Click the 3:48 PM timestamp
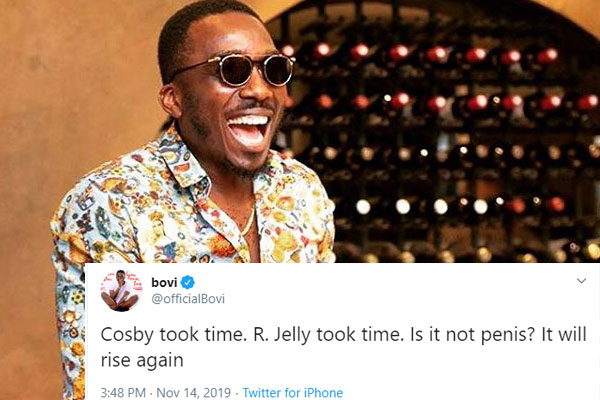600x400 pixels. pos(123,393)
